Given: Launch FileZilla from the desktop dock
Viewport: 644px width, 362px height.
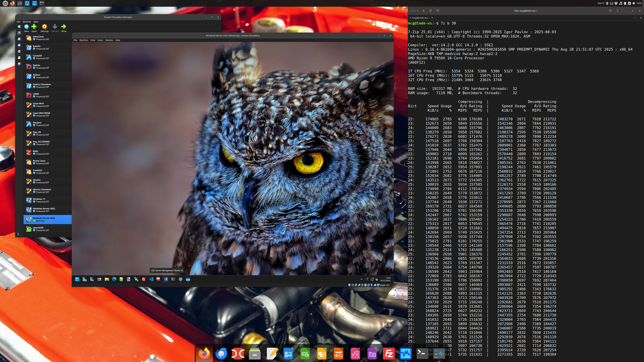Looking at the screenshot, I should click(388, 353).
